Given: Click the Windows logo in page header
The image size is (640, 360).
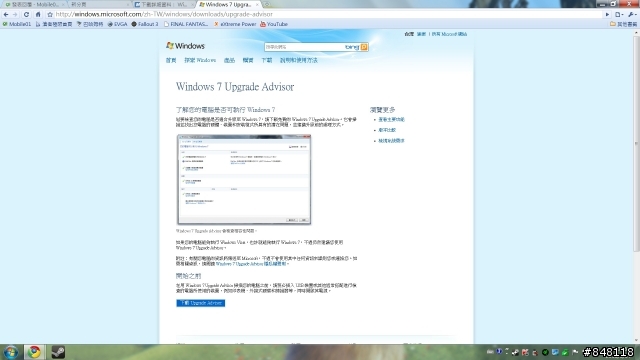Looking at the screenshot, I should 185,46.
